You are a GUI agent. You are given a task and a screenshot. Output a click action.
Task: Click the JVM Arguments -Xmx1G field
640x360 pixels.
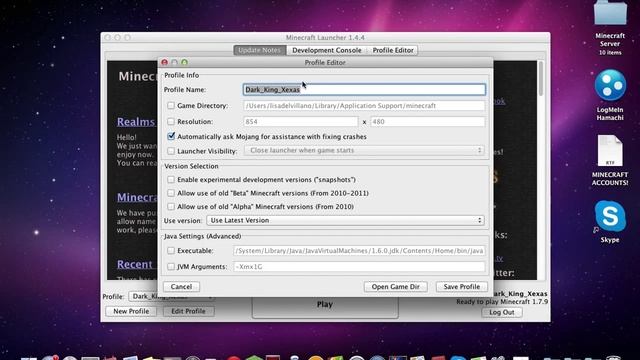coord(359,267)
